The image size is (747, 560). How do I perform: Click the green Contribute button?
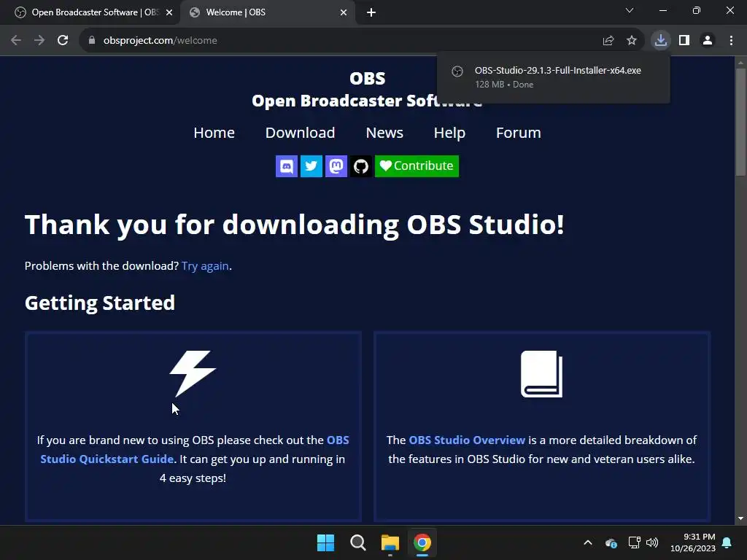pyautogui.click(x=417, y=166)
